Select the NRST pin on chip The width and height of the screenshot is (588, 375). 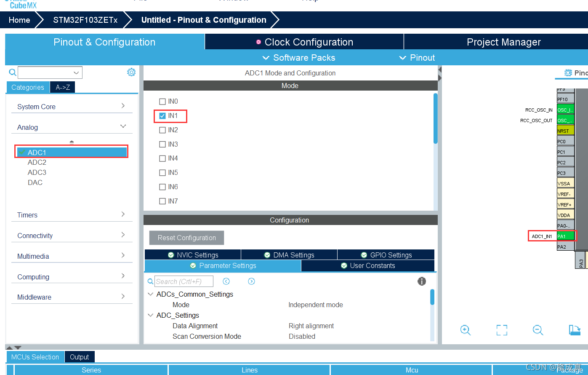(x=565, y=131)
